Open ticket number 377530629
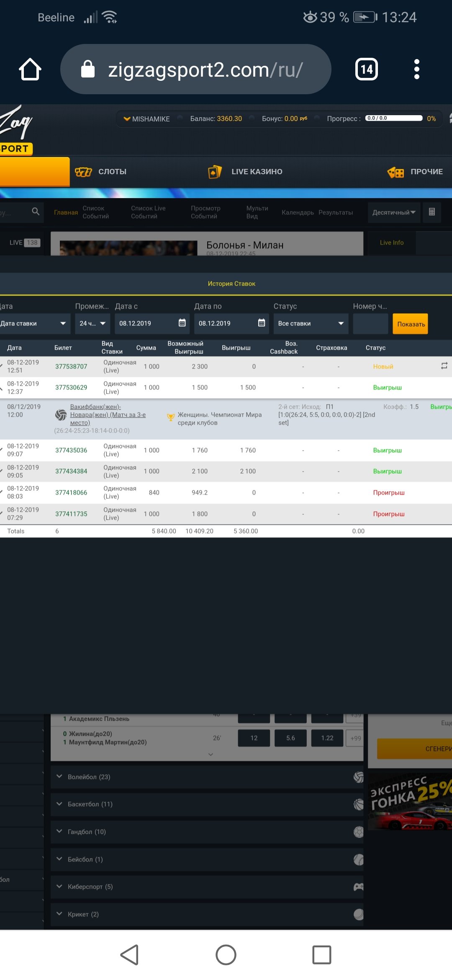This screenshot has height=980, width=452. tap(71, 387)
